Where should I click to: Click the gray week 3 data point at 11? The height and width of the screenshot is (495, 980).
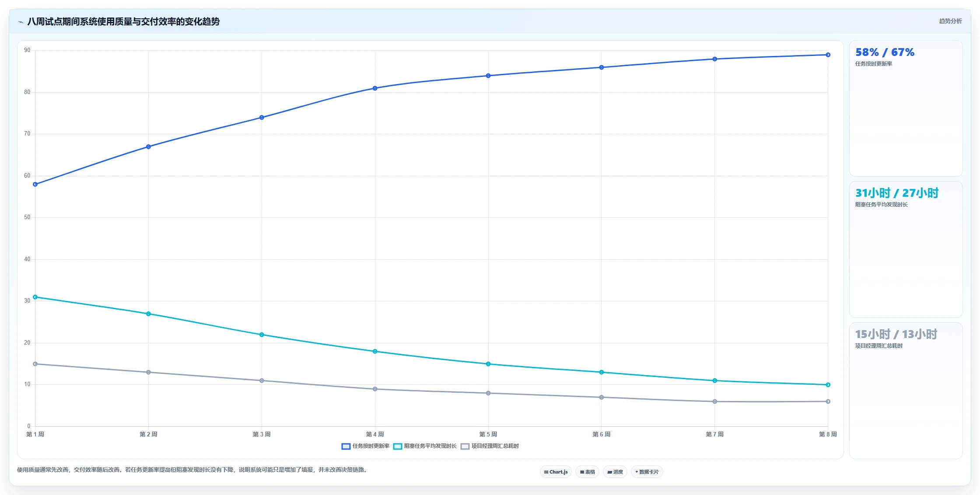262,380
